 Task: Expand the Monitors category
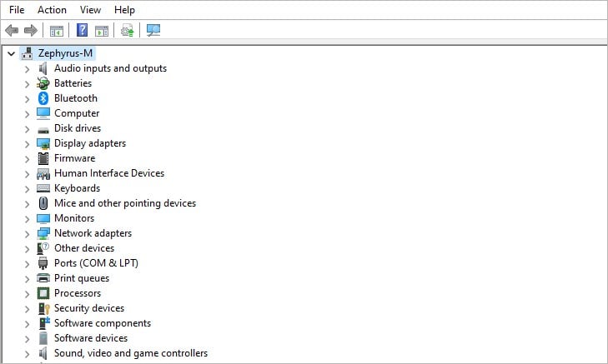point(27,219)
